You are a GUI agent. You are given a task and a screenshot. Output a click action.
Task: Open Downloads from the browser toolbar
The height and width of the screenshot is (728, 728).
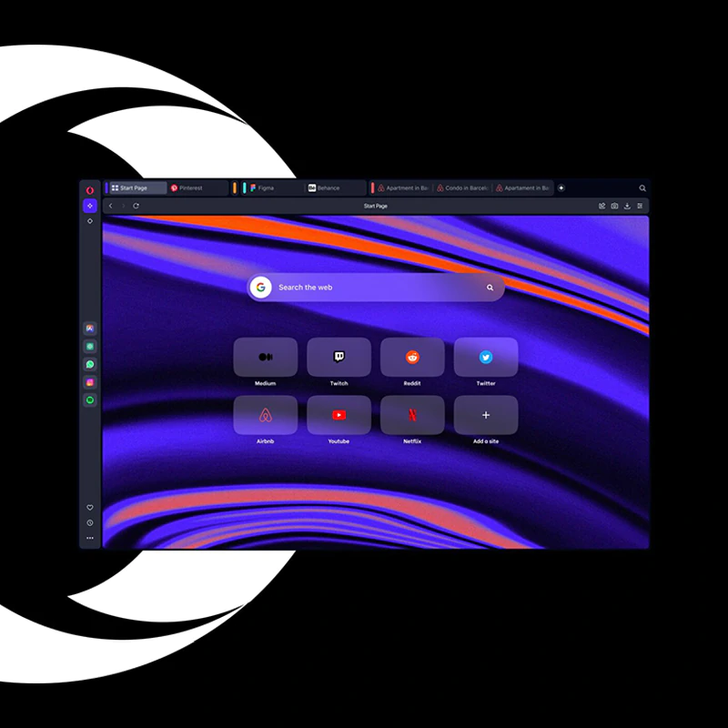[628, 206]
